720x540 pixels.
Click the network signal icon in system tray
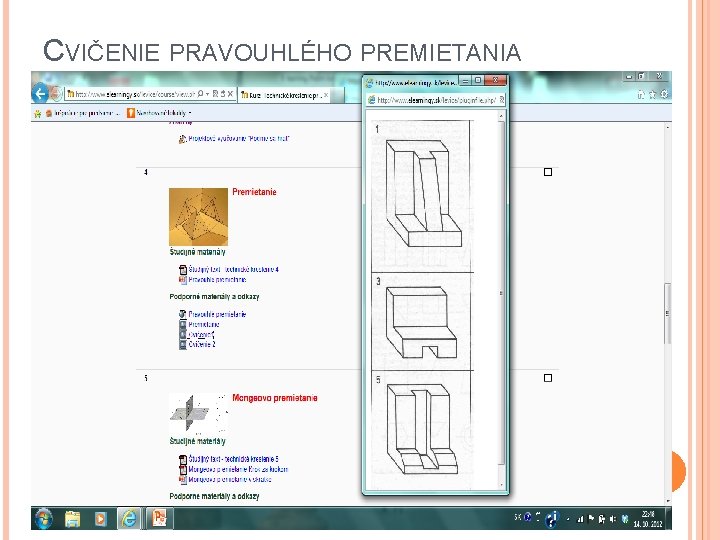tap(580, 519)
